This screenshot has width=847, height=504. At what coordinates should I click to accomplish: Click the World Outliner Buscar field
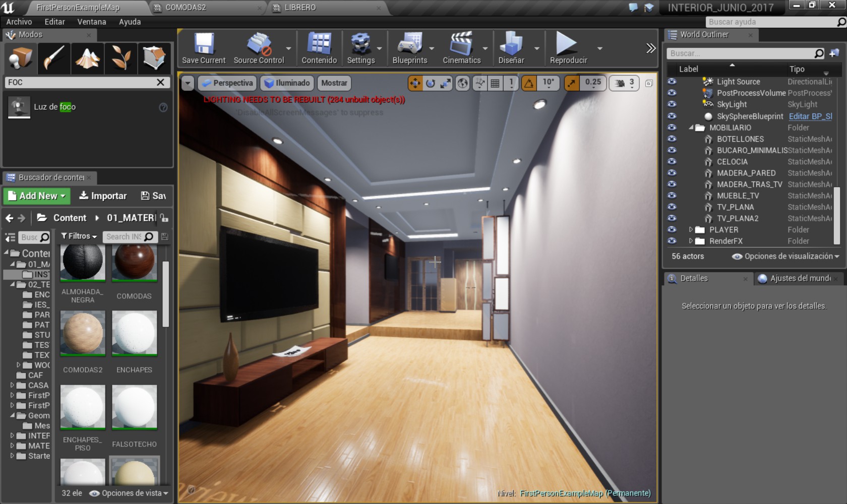(x=746, y=53)
